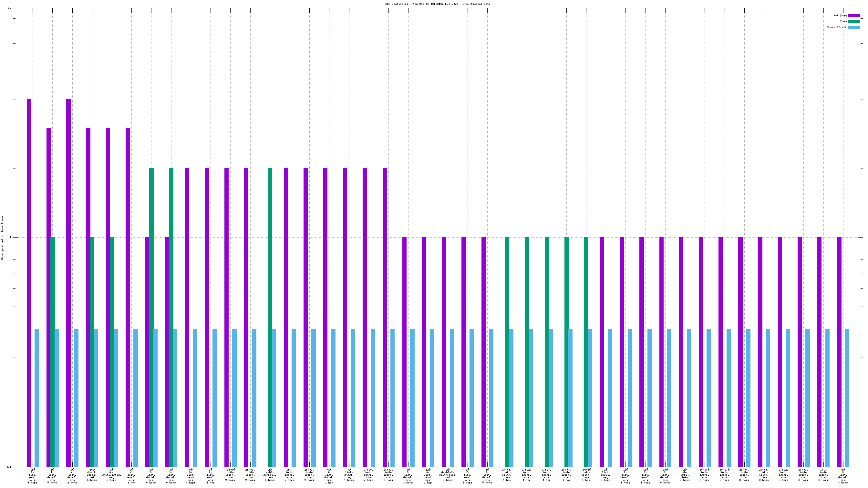Click the y-axis tick label 10
The image size is (868, 488).
tap(9, 8)
